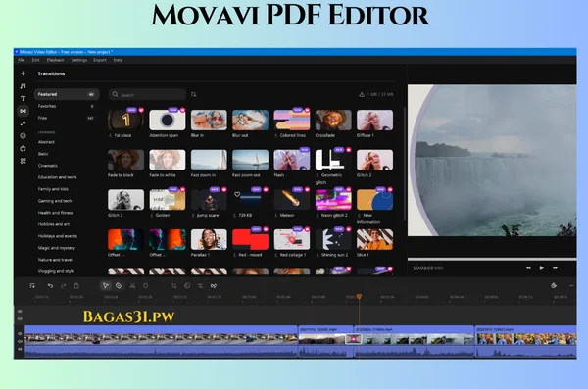
Task: Open the Import tab with plus icon
Action: 23,73
